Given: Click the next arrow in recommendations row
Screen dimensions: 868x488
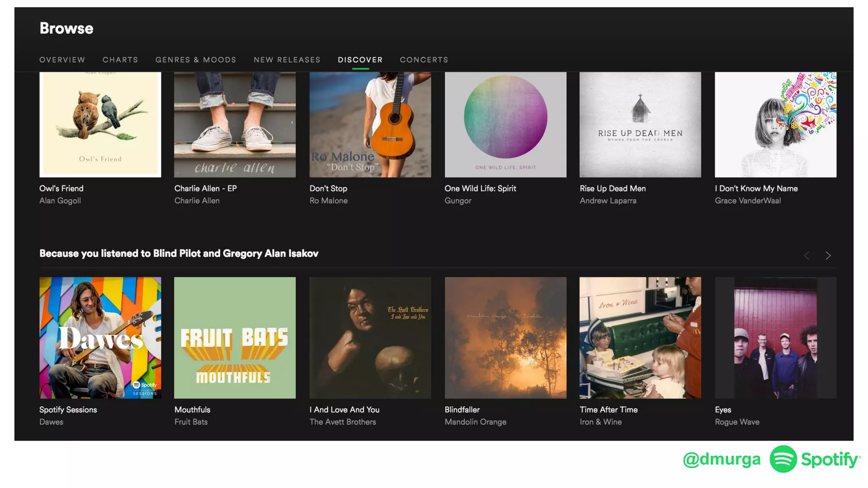Looking at the screenshot, I should coord(828,255).
